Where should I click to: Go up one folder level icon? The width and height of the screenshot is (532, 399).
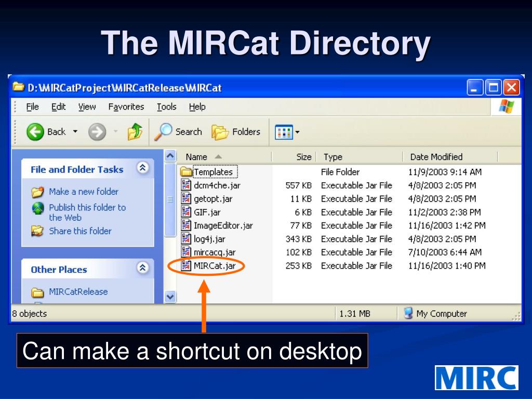tap(135, 131)
